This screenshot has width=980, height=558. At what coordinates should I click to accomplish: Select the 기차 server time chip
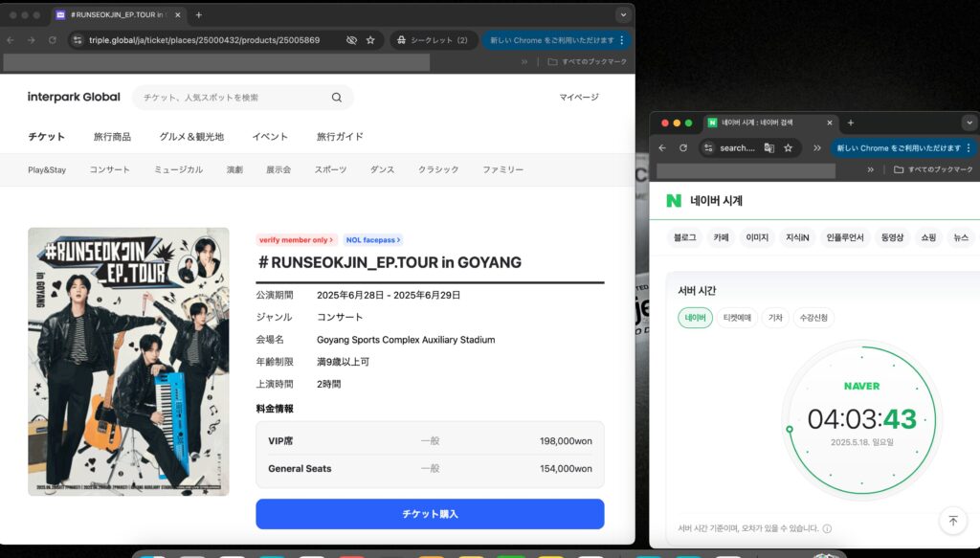[x=775, y=318]
